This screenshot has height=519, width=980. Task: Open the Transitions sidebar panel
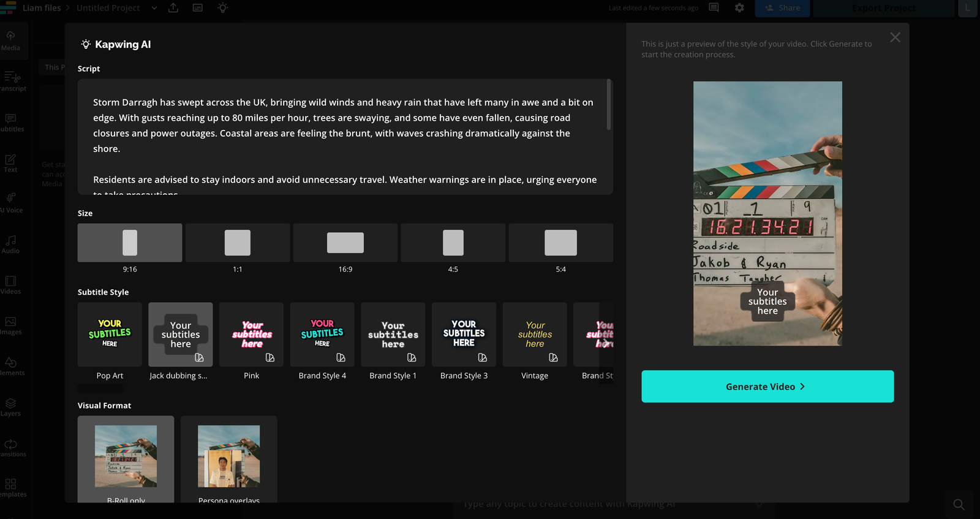pos(11,447)
